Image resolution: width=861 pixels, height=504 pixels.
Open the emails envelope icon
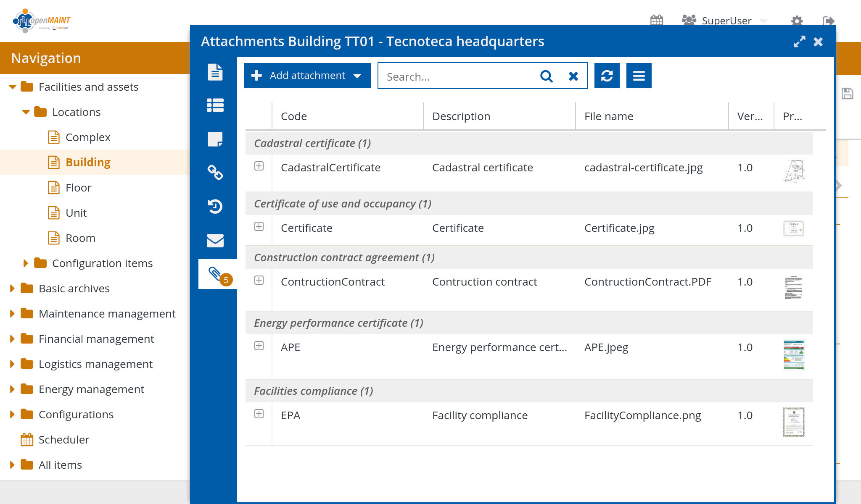(x=215, y=240)
